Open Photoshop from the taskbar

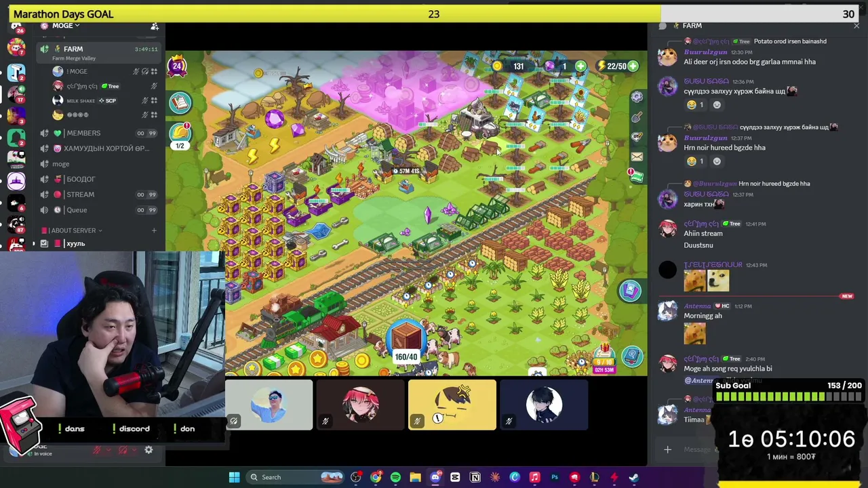(x=554, y=477)
